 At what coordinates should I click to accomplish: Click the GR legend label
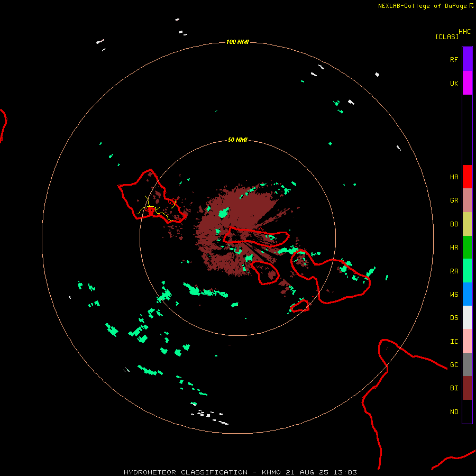coord(454,200)
